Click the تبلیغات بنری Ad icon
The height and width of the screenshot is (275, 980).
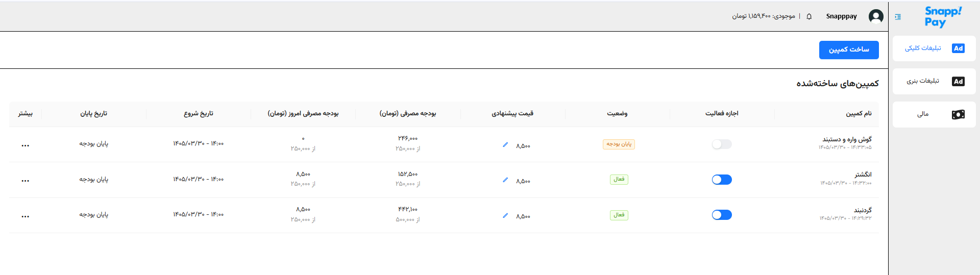958,82
